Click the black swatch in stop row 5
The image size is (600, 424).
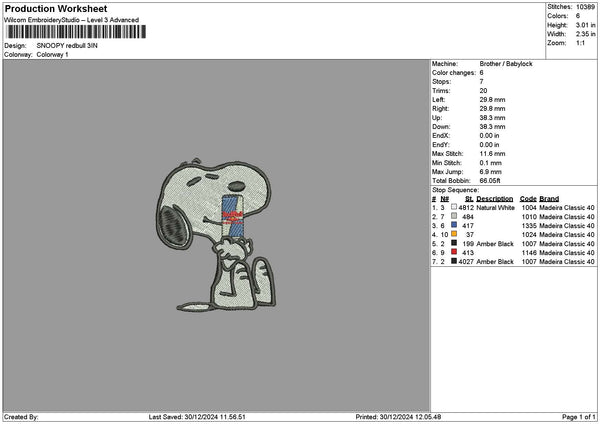click(454, 243)
